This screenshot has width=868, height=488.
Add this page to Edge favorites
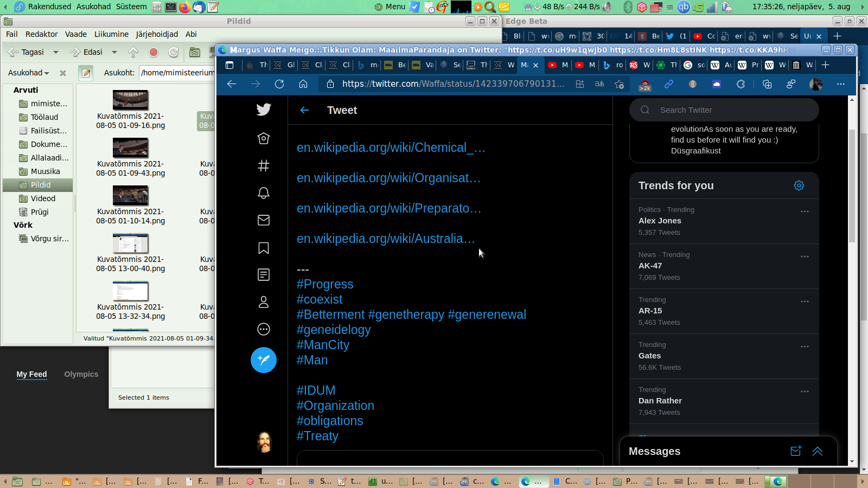[619, 84]
